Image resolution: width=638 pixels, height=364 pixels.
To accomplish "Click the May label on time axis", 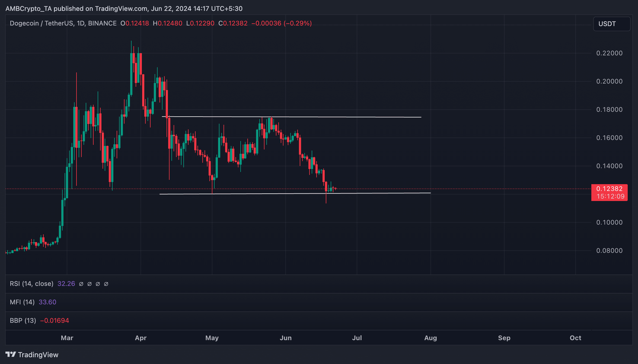I will point(212,338).
